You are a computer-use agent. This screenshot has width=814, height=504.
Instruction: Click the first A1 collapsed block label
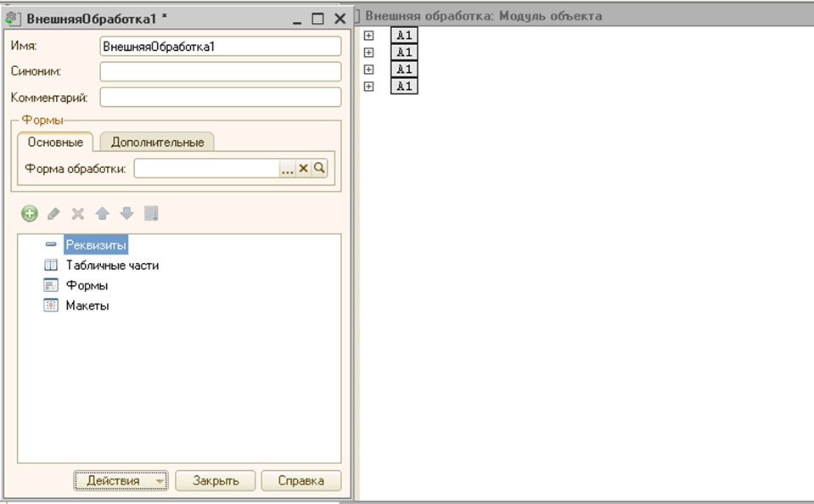[404, 36]
